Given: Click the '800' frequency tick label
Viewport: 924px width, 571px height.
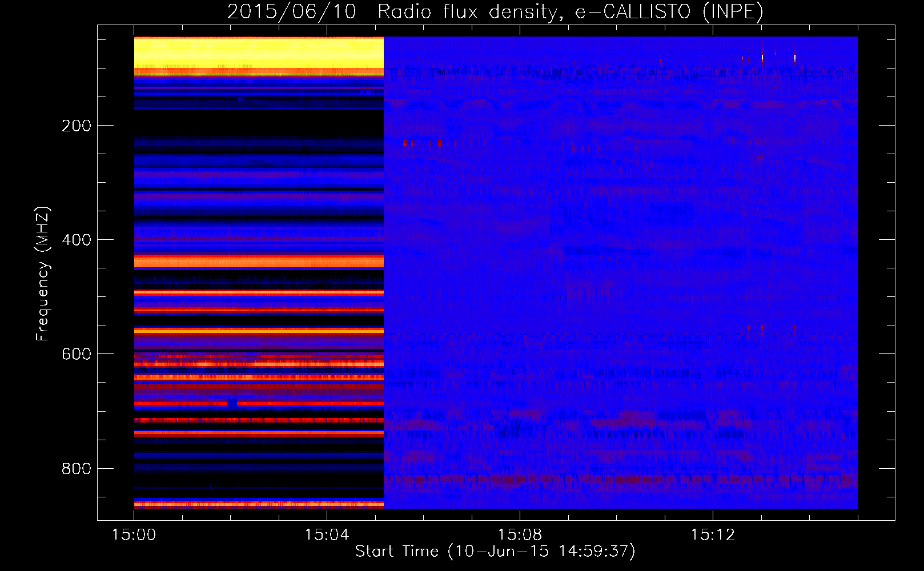Looking at the screenshot, I should click(x=77, y=468).
